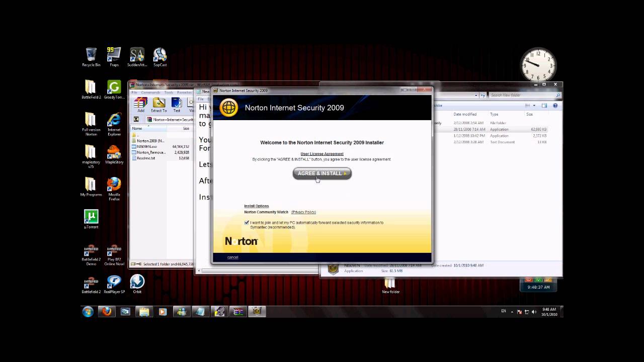Click analog clock gadget on desktop

538,65
